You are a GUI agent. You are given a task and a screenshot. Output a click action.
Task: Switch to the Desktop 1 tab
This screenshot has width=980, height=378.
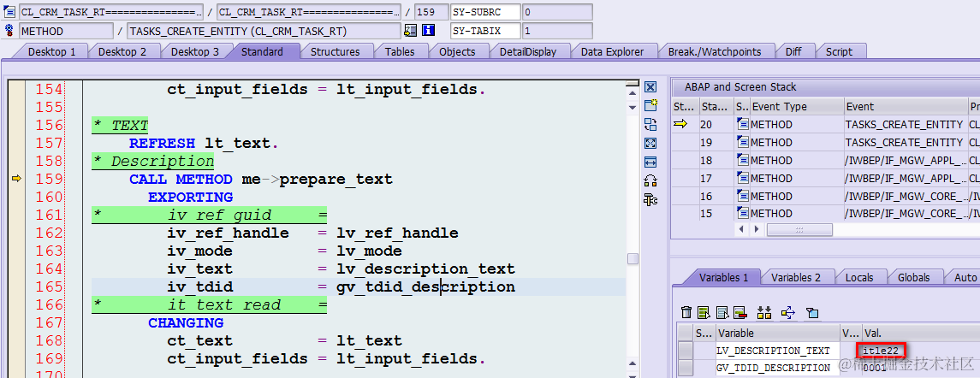click(51, 52)
